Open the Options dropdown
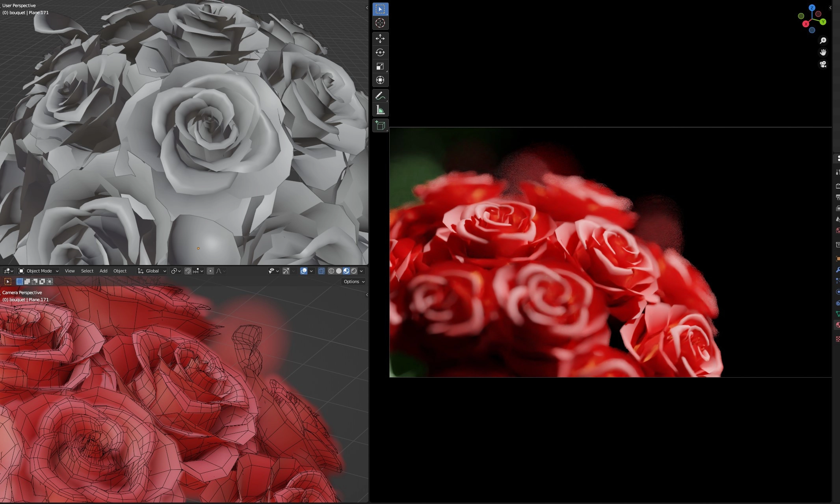This screenshot has width=840, height=504. coord(354,282)
